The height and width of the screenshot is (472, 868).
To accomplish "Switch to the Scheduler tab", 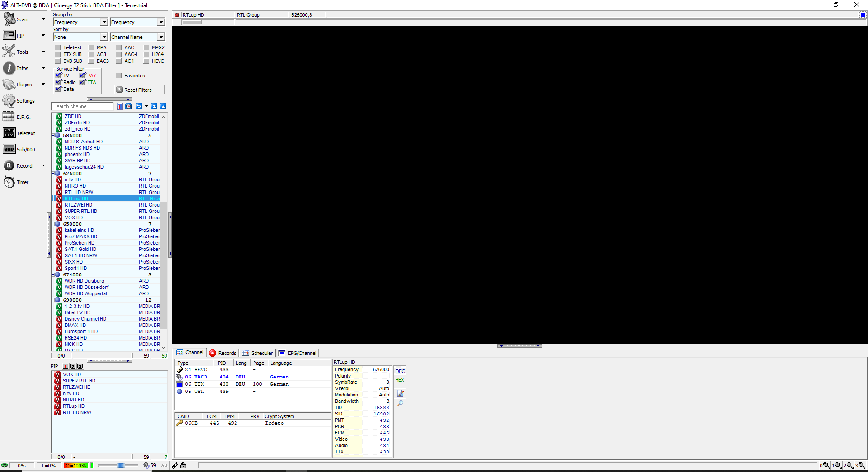I will [x=257, y=353].
